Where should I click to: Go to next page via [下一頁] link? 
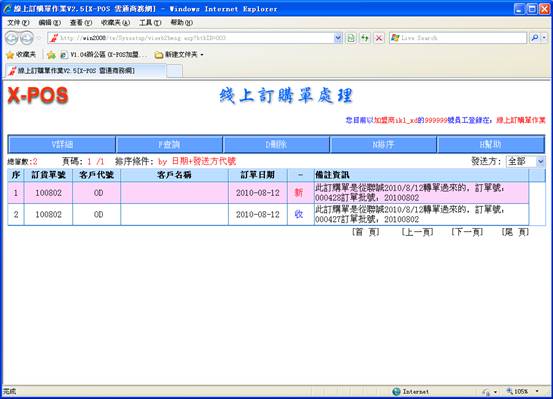[x=467, y=232]
